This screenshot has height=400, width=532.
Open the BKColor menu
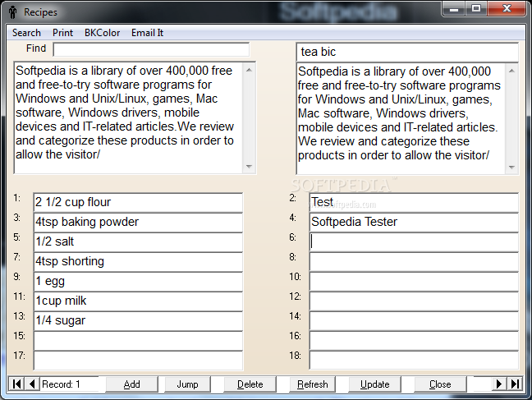(x=102, y=33)
